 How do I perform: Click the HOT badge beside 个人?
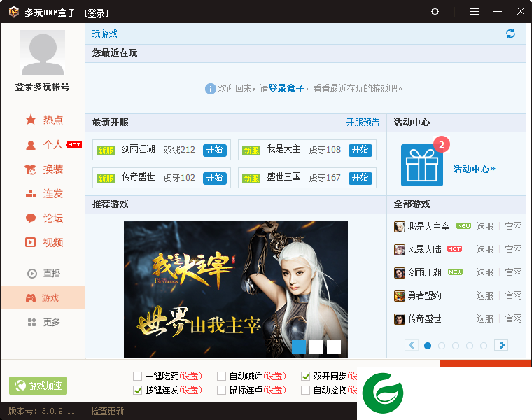pos(74,144)
